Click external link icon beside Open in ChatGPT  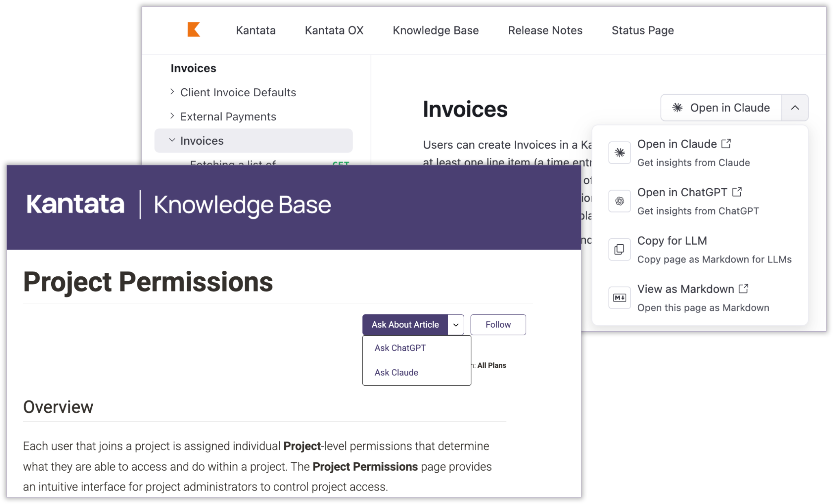click(x=737, y=192)
